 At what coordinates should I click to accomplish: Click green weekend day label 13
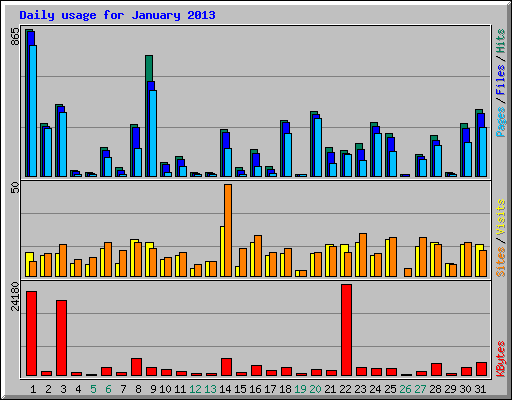[x=210, y=389]
